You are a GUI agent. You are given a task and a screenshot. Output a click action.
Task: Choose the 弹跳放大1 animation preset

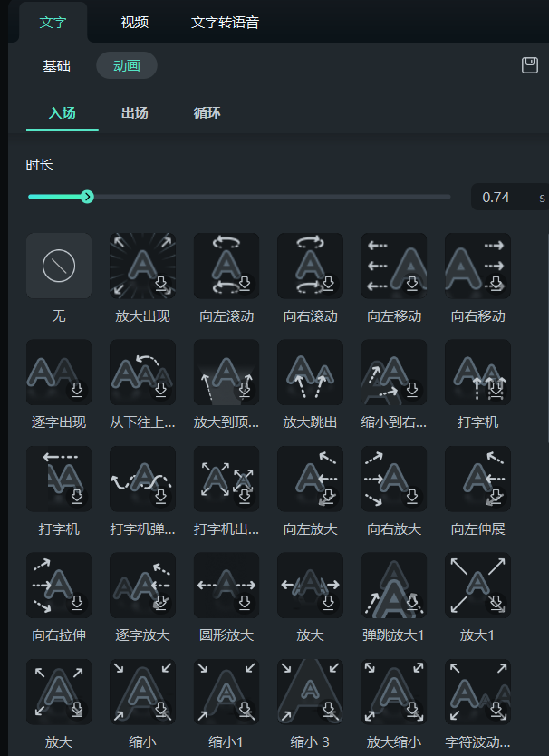pyautogui.click(x=393, y=585)
